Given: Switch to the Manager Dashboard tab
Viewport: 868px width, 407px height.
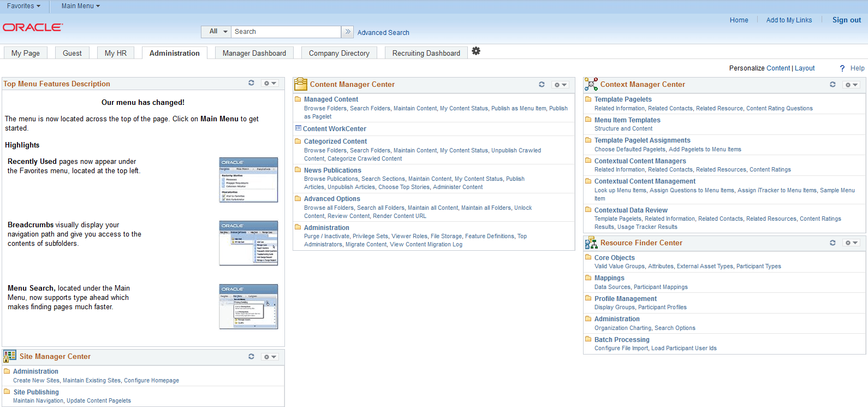Looking at the screenshot, I should click(x=254, y=53).
